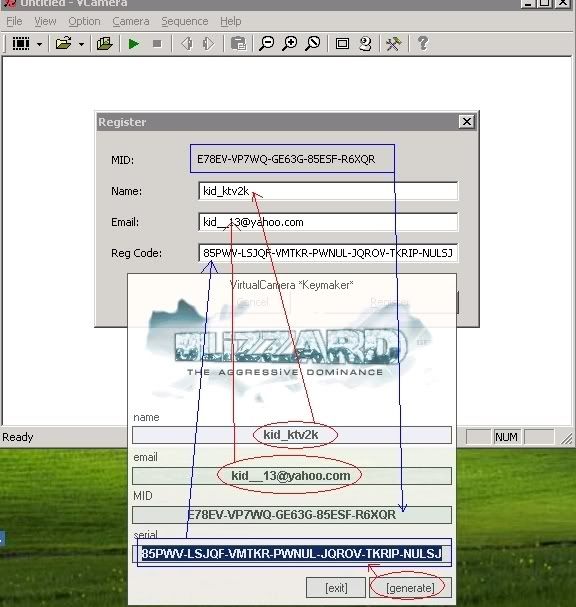Expand the film strip icon dropdown arrow

pyautogui.click(x=39, y=44)
